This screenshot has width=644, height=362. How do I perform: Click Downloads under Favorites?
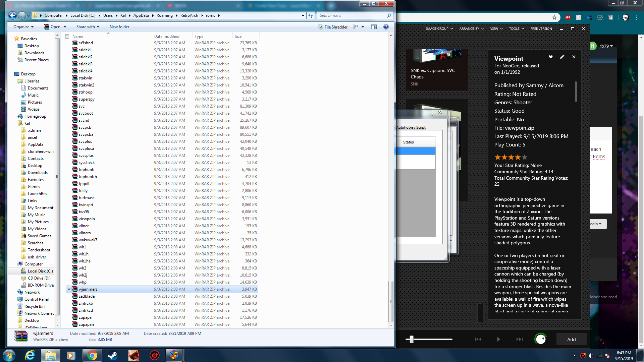tap(34, 53)
